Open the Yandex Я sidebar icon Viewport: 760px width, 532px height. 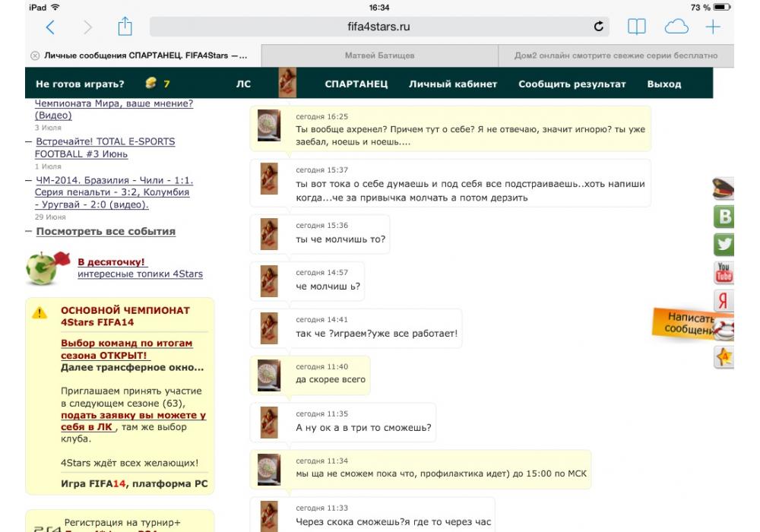724,301
